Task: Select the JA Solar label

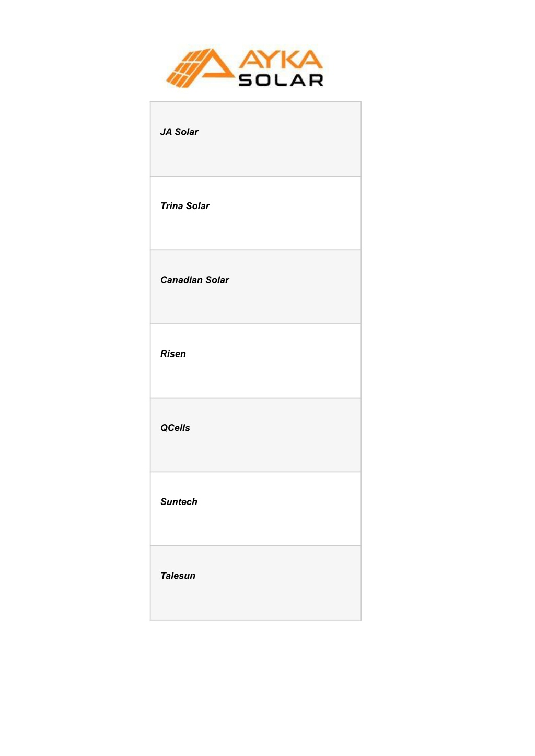Action: 179,132
